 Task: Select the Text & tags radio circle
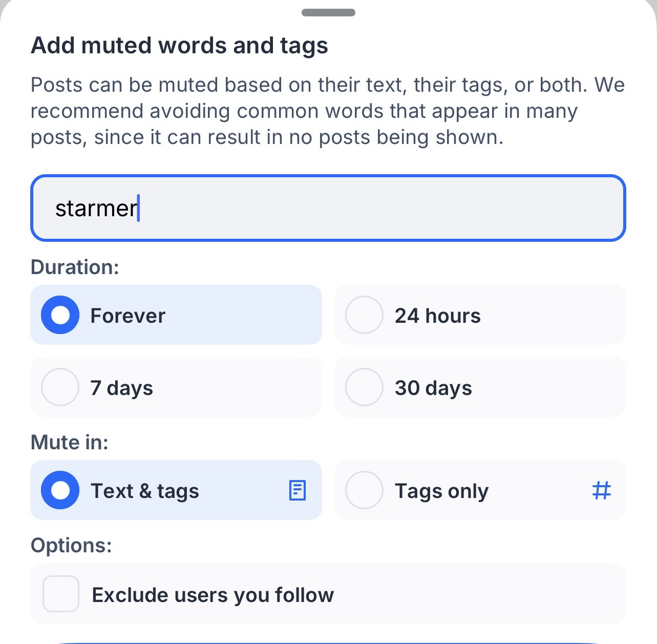(x=60, y=490)
